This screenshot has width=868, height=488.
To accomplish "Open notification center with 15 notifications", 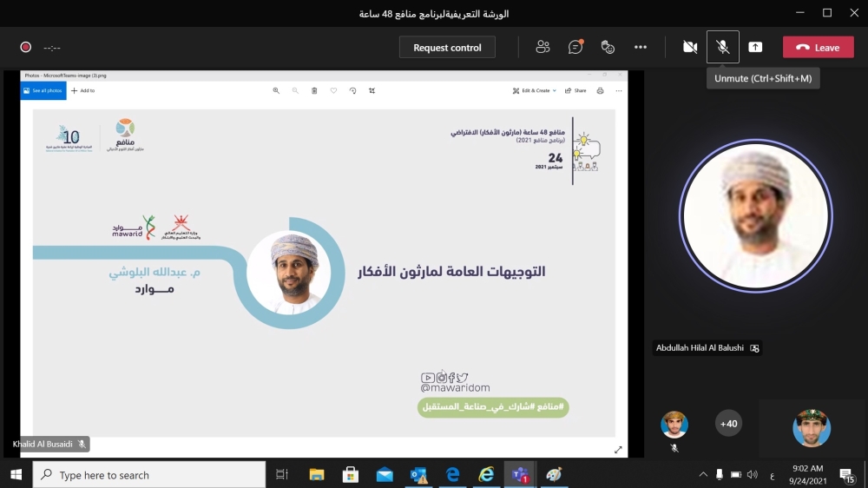I will click(x=847, y=475).
